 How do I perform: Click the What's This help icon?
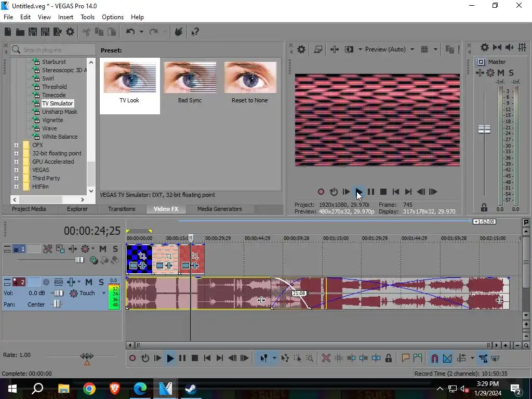click(195, 32)
